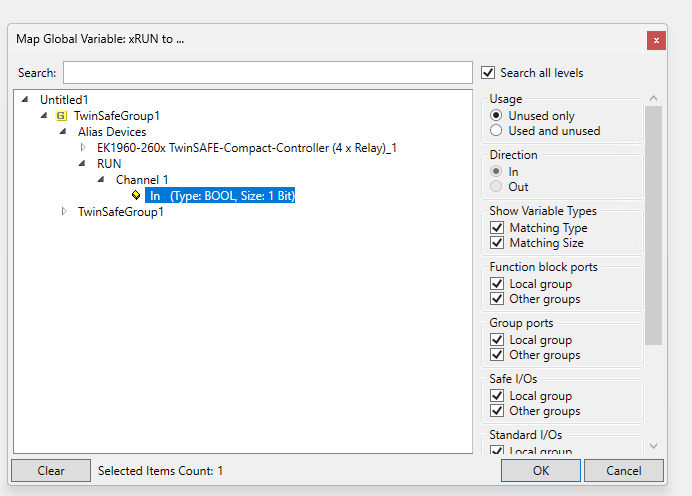This screenshot has width=692, height=496.
Task: Toggle the Search all levels checkbox
Action: point(488,73)
